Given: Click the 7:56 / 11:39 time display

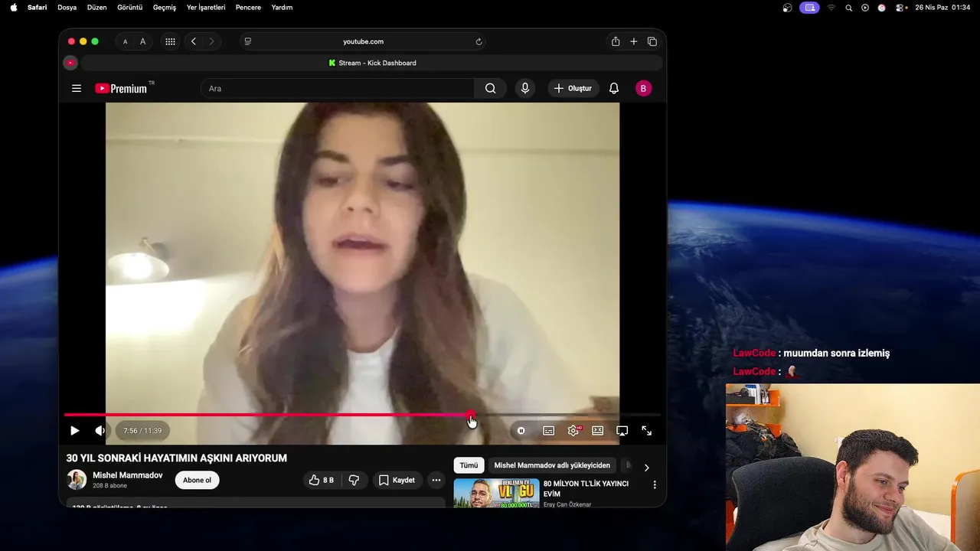Looking at the screenshot, I should pyautogui.click(x=142, y=431).
